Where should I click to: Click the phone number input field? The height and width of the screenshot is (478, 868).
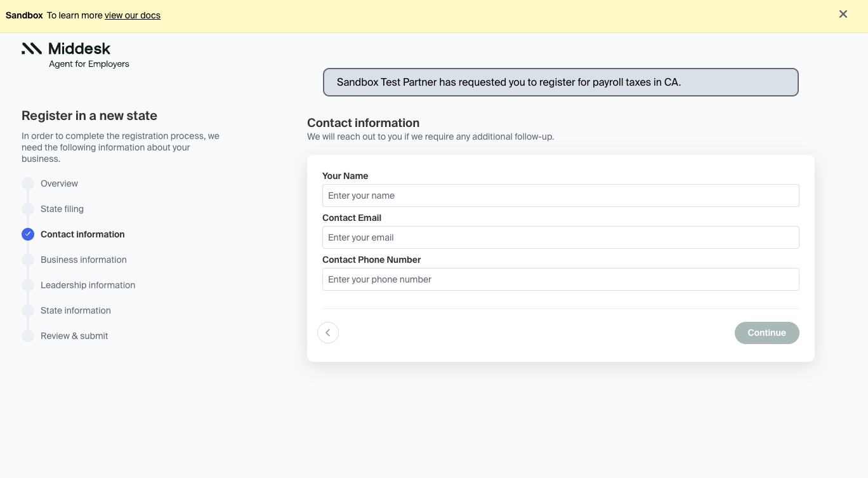pos(560,279)
